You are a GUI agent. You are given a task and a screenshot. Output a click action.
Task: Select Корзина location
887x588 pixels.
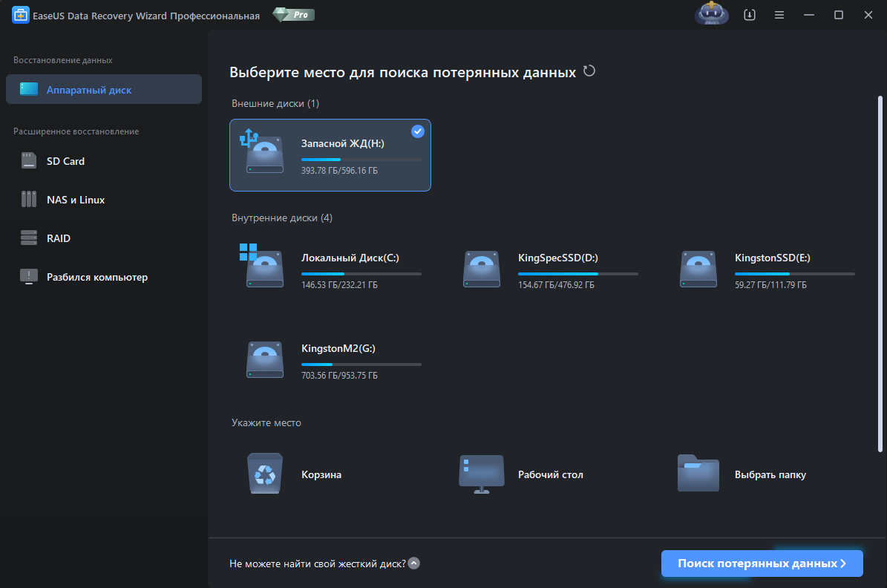click(321, 475)
